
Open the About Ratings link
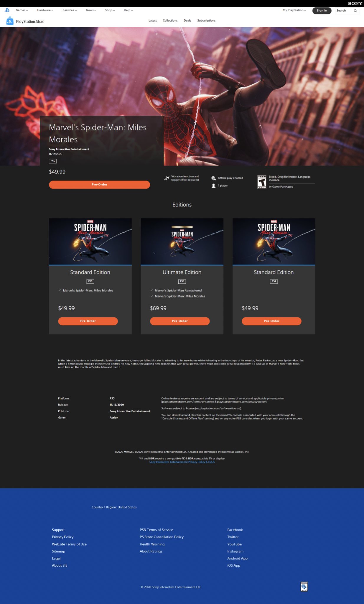[x=151, y=551]
